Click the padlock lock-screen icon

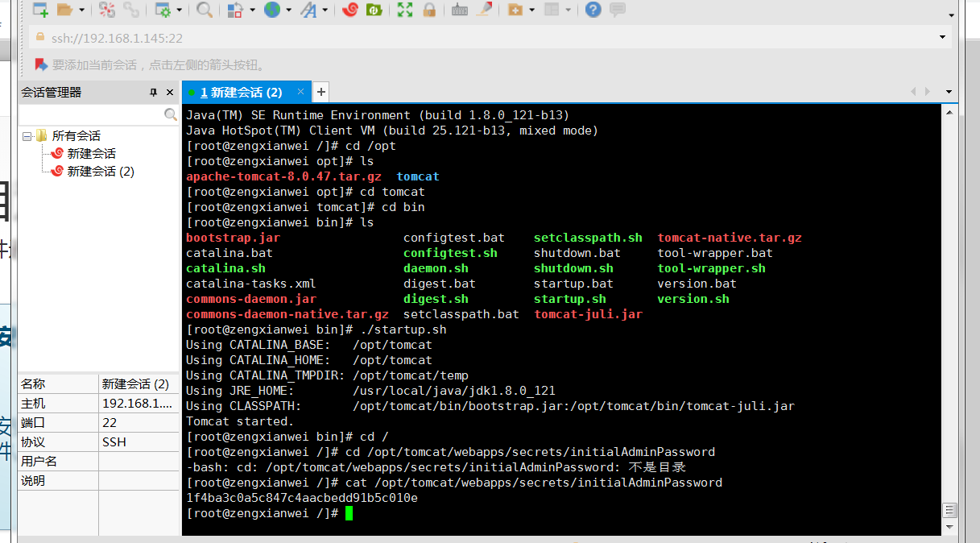(429, 10)
